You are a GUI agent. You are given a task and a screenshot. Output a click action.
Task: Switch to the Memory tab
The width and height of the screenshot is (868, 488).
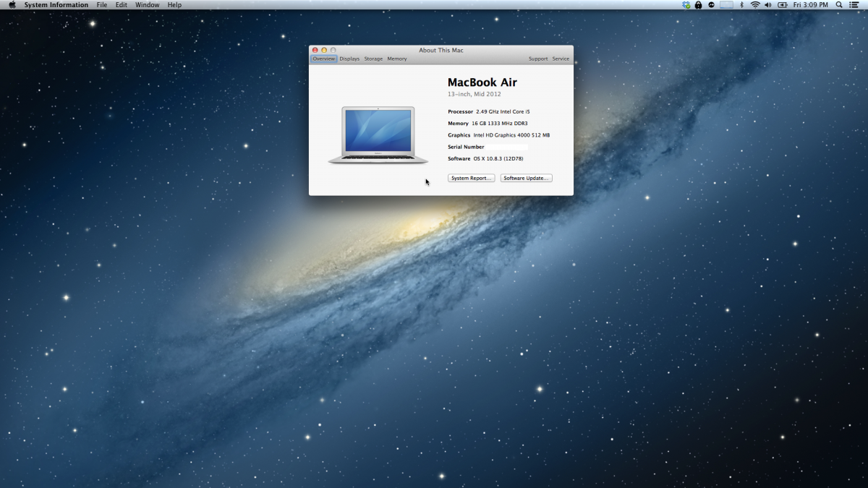(x=397, y=59)
